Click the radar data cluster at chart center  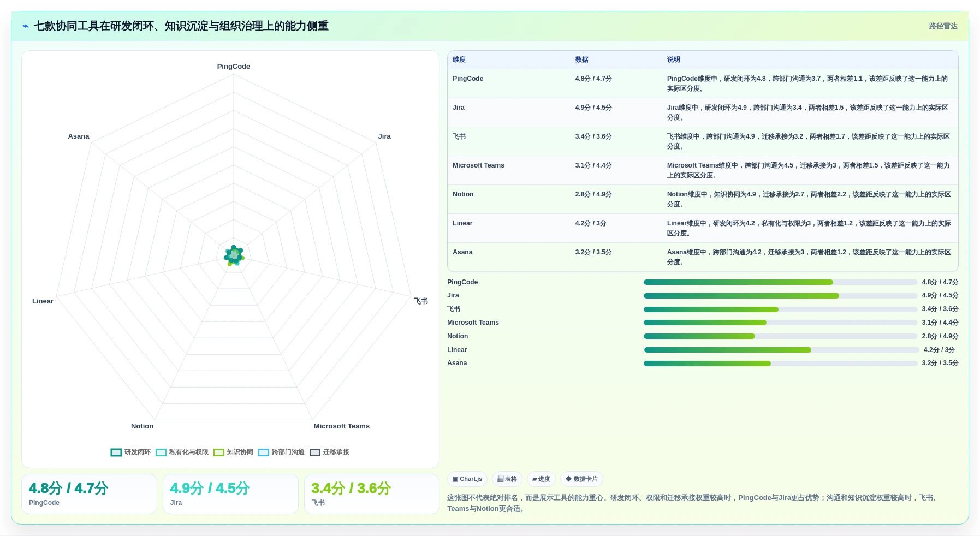tap(234, 255)
